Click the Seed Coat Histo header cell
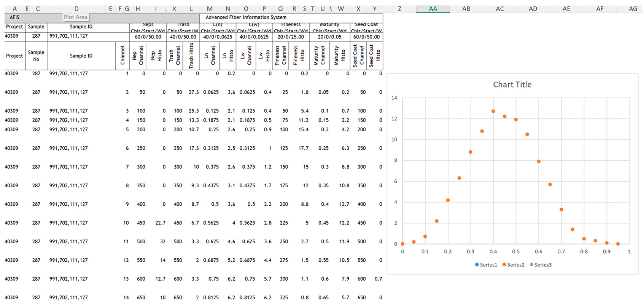Image resolution: width=644 pixels, height=304 pixels. pyautogui.click(x=375, y=56)
